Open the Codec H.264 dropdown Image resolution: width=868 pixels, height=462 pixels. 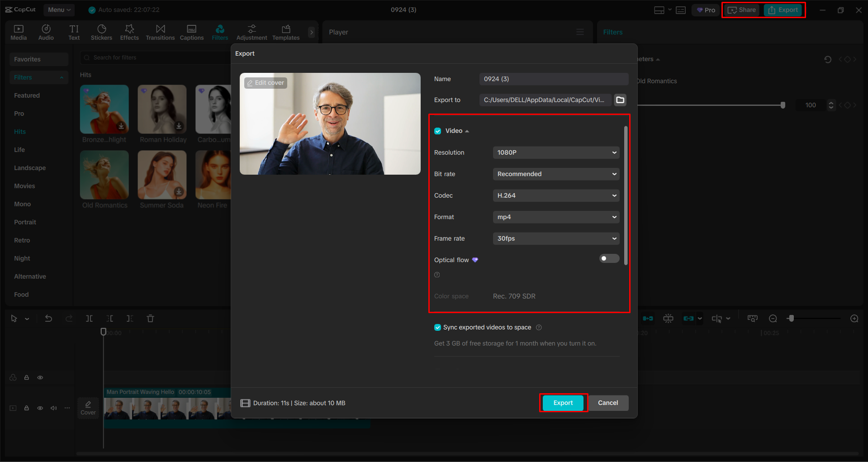click(555, 195)
